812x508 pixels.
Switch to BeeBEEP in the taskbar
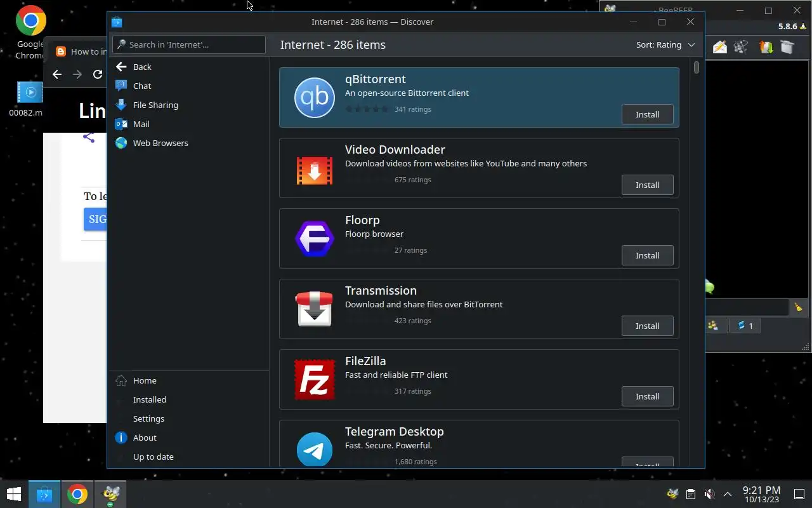point(111,494)
